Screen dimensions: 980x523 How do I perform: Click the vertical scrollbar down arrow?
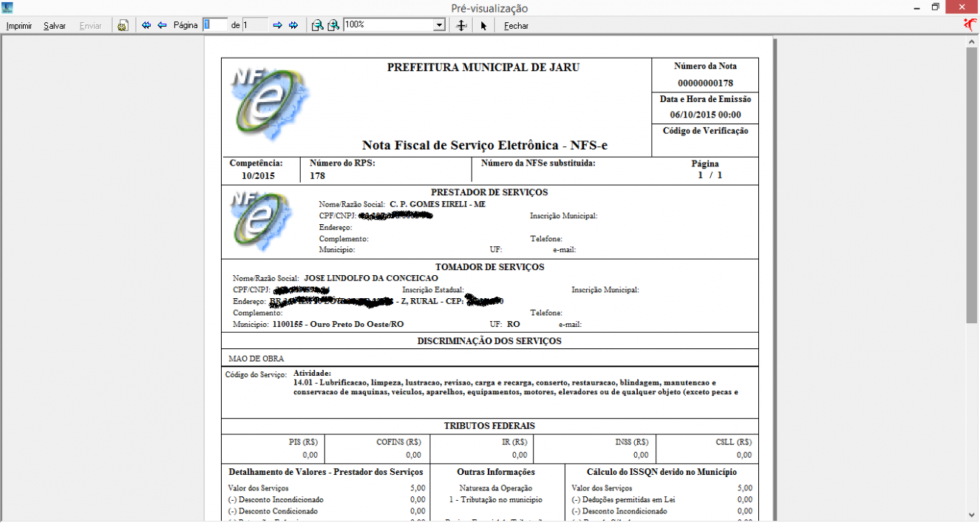973,516
